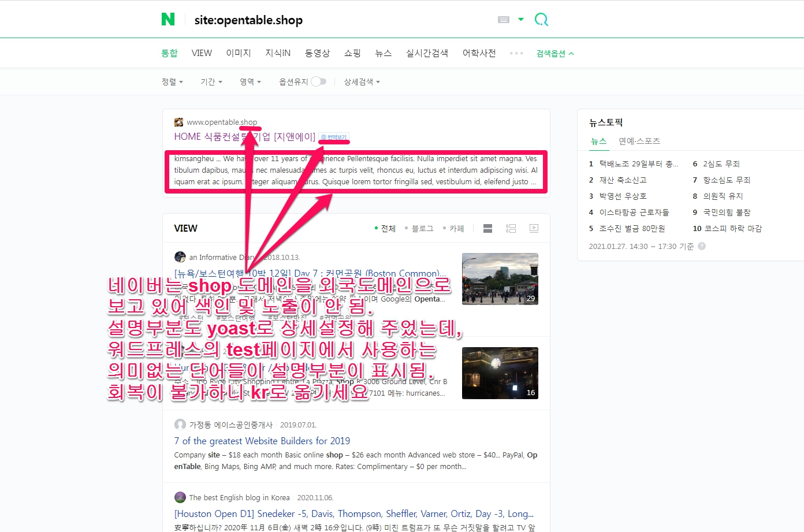The height and width of the screenshot is (532, 804).
Task: Open news topic 2심도 무죄
Action: click(x=721, y=164)
